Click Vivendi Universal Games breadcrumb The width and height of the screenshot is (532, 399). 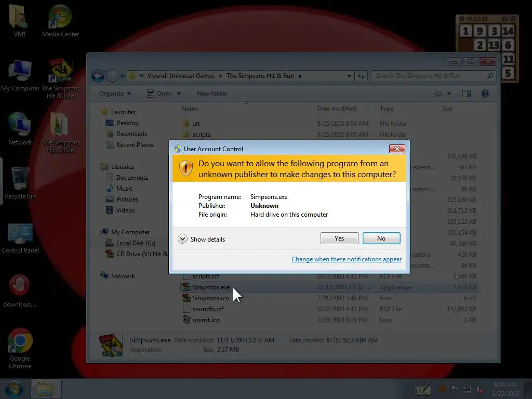(x=181, y=76)
